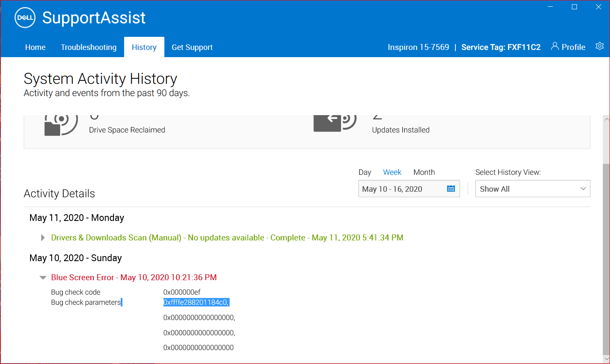The width and height of the screenshot is (610, 364).
Task: Click the Drive Space Reclaimed icon
Action: tap(61, 124)
